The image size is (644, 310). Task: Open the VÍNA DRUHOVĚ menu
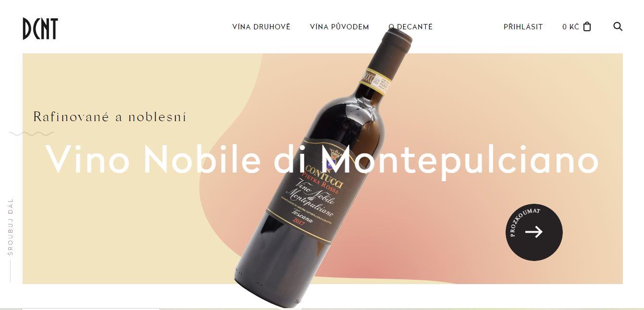pos(261,27)
